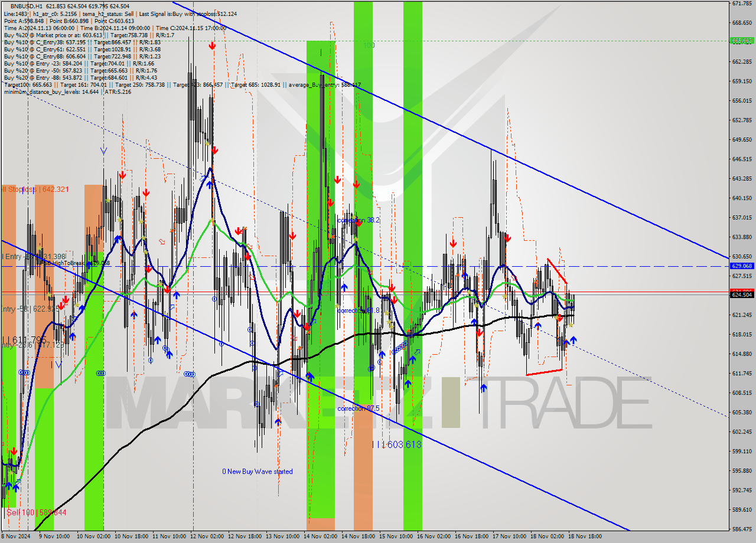Click the '10 Nov 02:00' time label
The width and height of the screenshot is (756, 543).
click(93, 537)
